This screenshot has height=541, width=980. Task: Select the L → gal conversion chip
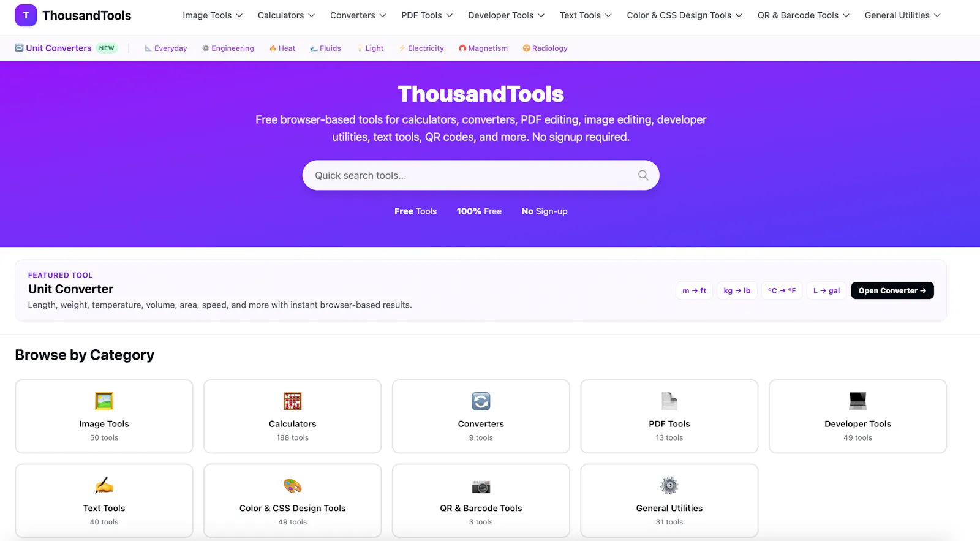(x=827, y=290)
